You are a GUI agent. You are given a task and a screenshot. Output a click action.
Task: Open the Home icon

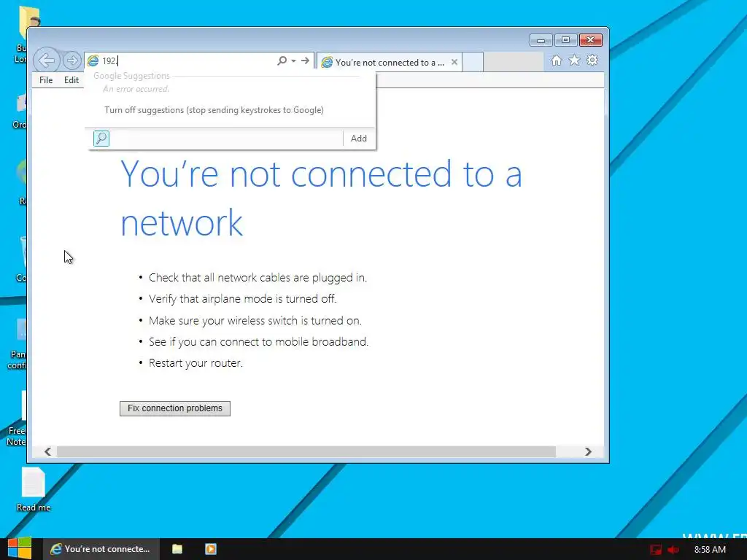(x=556, y=61)
